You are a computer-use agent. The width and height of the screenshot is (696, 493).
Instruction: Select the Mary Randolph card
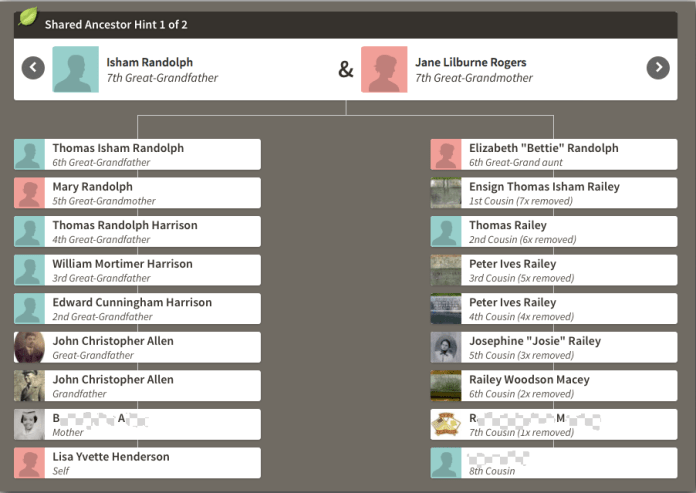pyautogui.click(x=137, y=193)
